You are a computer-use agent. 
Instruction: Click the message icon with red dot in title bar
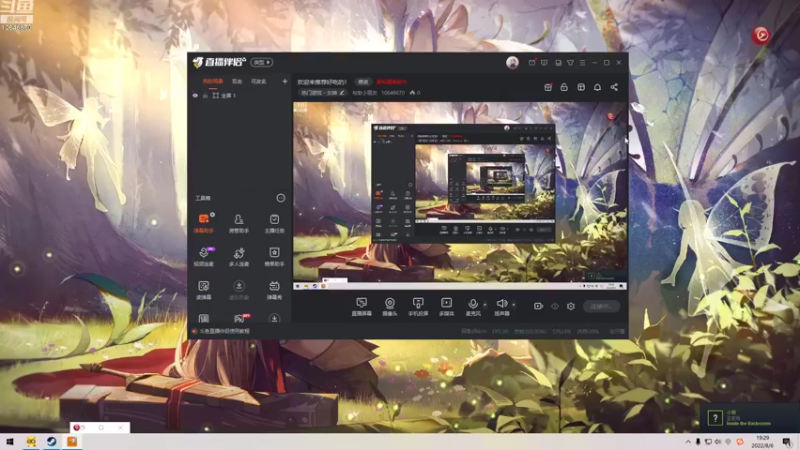[x=532, y=62]
